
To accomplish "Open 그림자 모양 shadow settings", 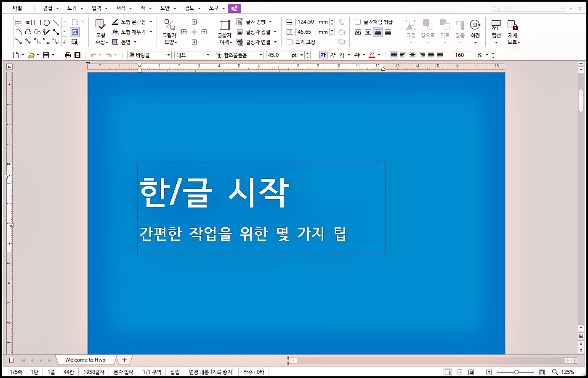I will 169,32.
